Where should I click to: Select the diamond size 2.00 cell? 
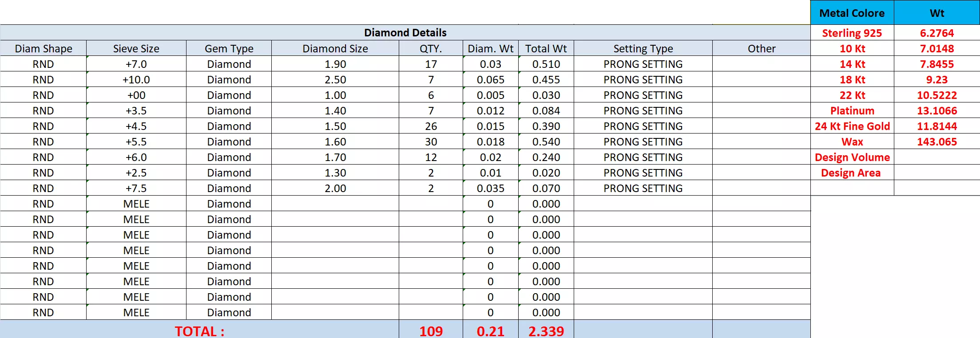click(x=335, y=188)
